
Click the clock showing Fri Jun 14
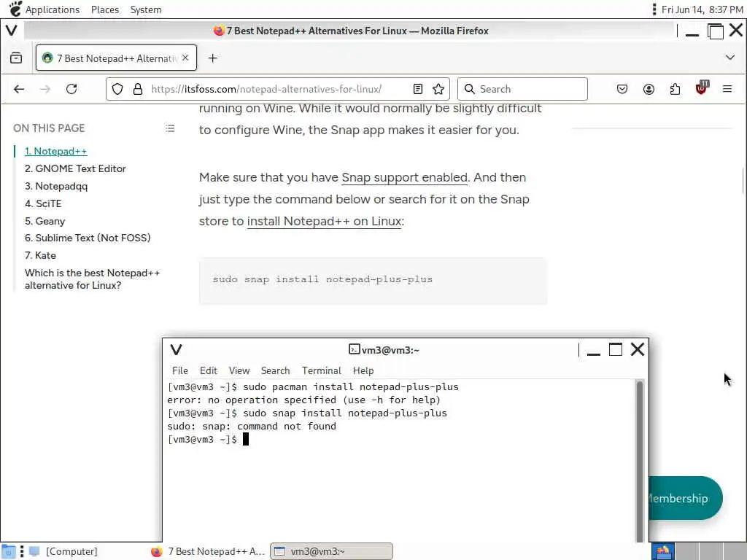(x=703, y=9)
